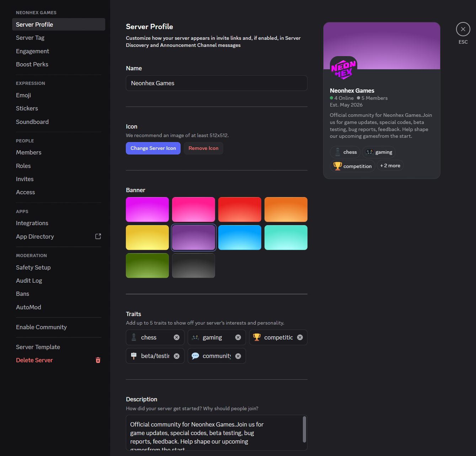Click Change Server Icon button

pyautogui.click(x=153, y=148)
